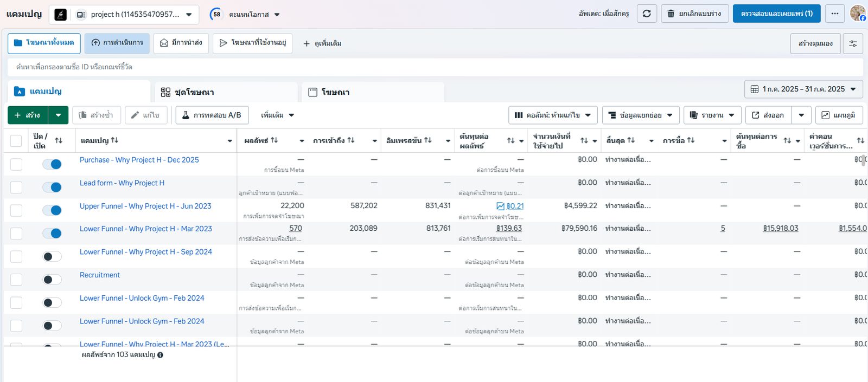Open dropdown arrow next to ส่งออก
Screen dimensions: 868x382
801,115
